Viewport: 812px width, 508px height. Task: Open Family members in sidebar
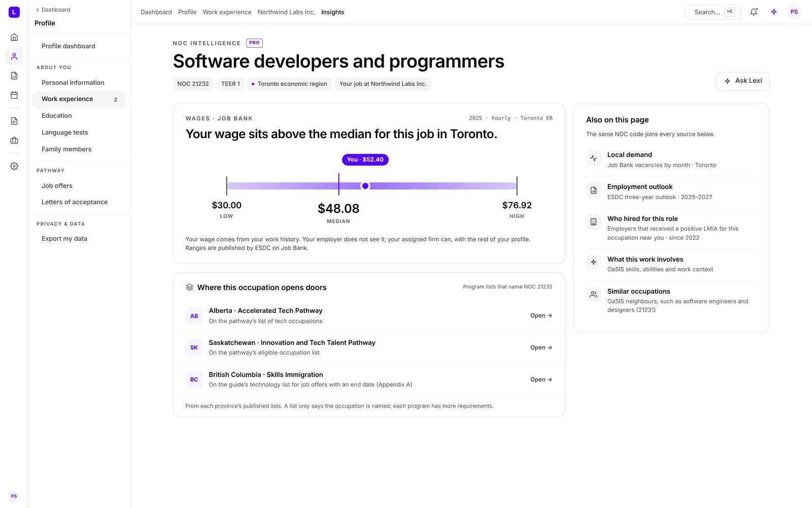pyautogui.click(x=79, y=149)
